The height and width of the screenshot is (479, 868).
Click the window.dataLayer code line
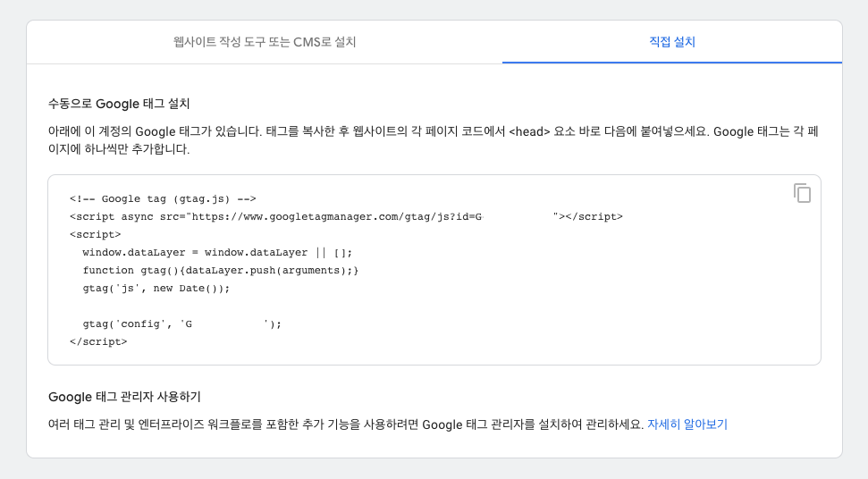tap(217, 252)
